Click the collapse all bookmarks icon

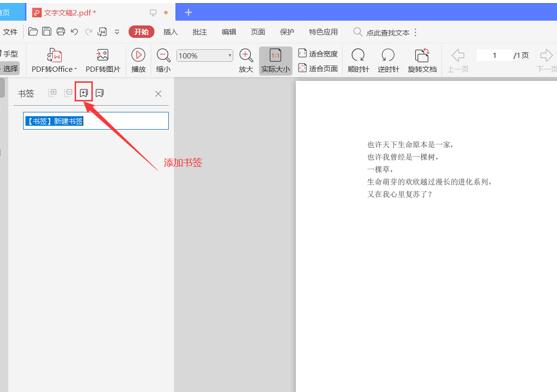pyautogui.click(x=68, y=93)
